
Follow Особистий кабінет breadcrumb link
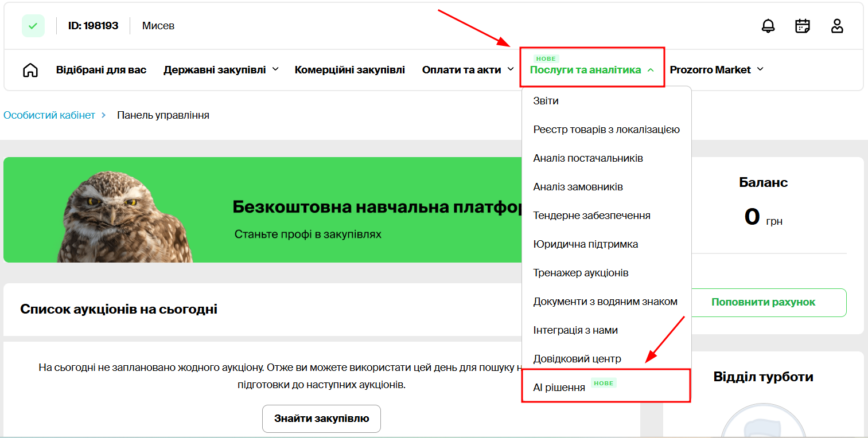coord(49,115)
